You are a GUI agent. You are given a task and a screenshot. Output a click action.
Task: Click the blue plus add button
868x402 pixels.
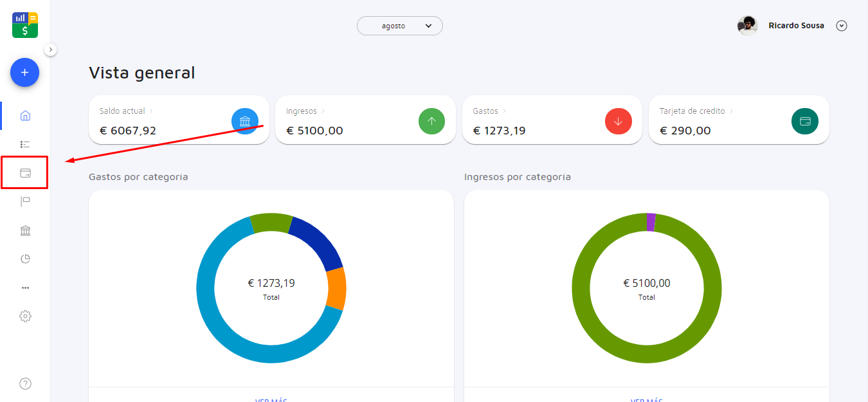[x=24, y=73]
